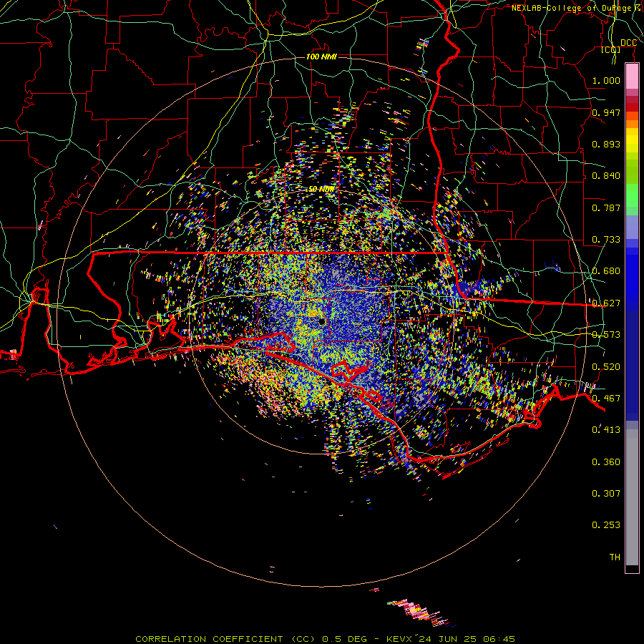644x644 pixels.
Task: Click the 0.307 legend value
Action: 606,494
